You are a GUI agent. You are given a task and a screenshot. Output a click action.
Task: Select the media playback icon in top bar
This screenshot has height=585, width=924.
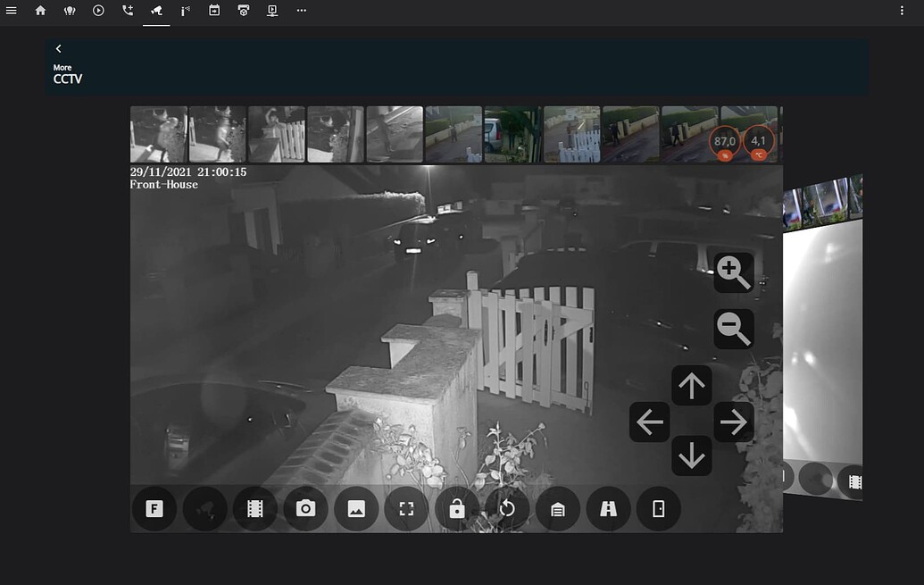(98, 11)
